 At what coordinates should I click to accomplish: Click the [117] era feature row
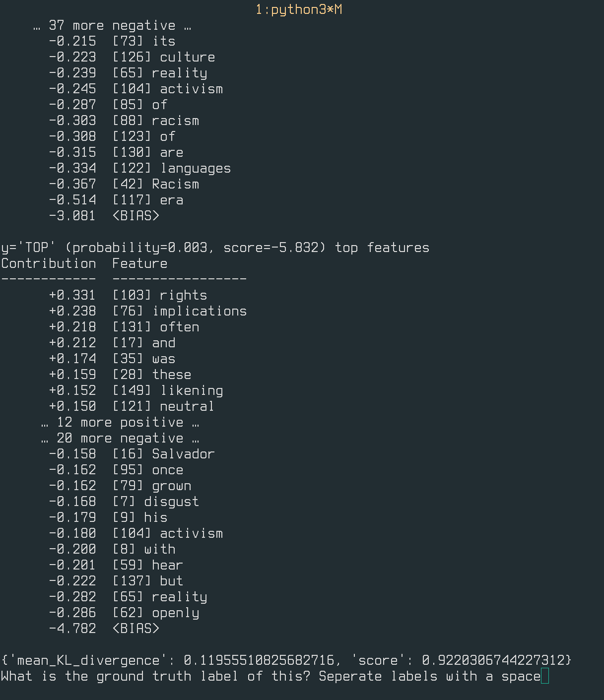pyautogui.click(x=148, y=200)
